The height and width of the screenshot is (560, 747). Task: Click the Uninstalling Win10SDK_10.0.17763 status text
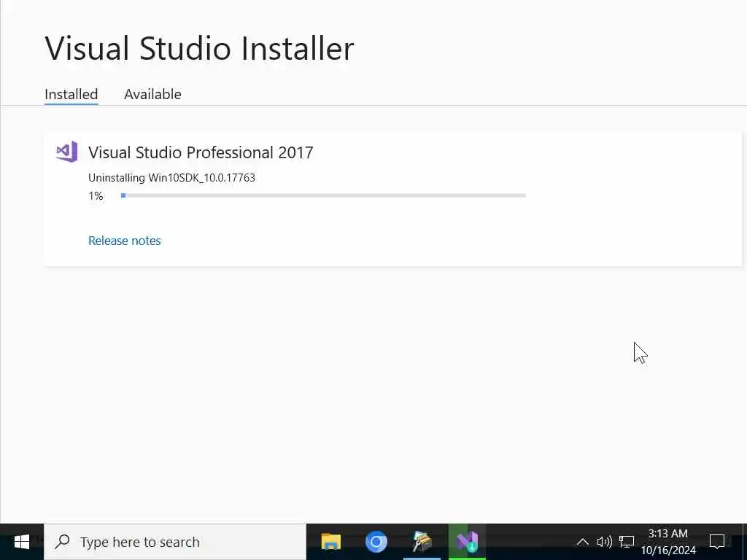click(x=171, y=178)
